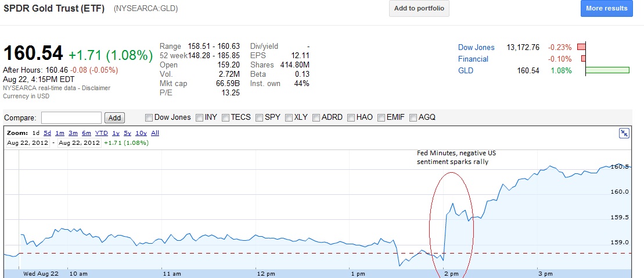
Task: Tick the INY compare checkbox
Action: (200, 117)
